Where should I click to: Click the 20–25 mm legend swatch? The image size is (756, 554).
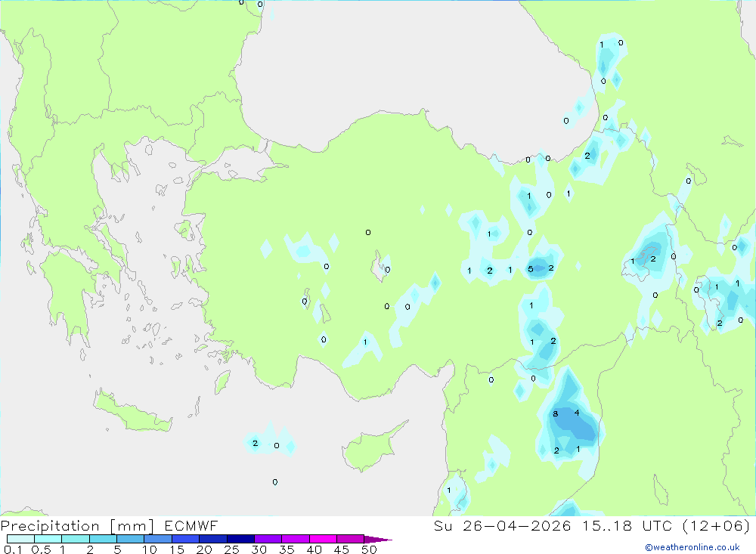pyautogui.click(x=213, y=539)
